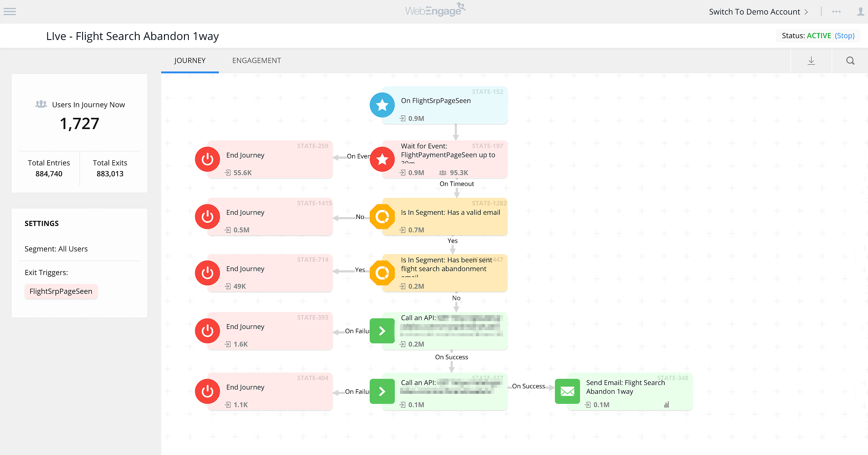Click the download journey icon

(x=811, y=61)
